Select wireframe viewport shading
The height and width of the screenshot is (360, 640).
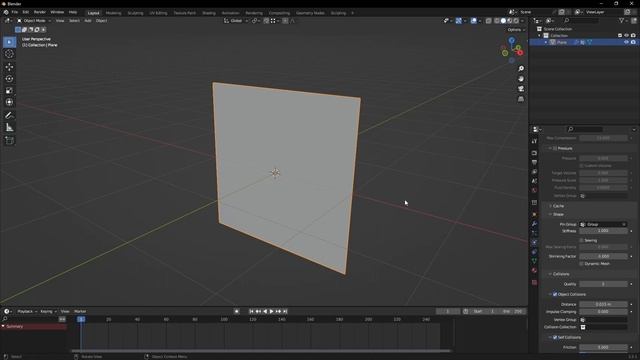coord(497,21)
